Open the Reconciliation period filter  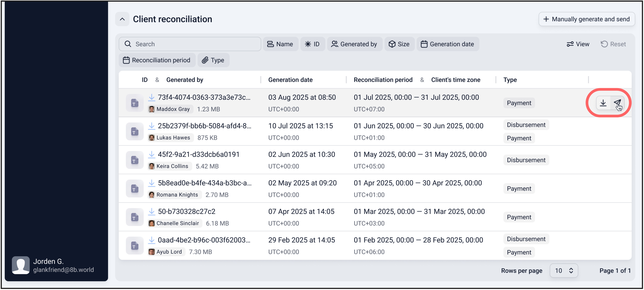(157, 60)
